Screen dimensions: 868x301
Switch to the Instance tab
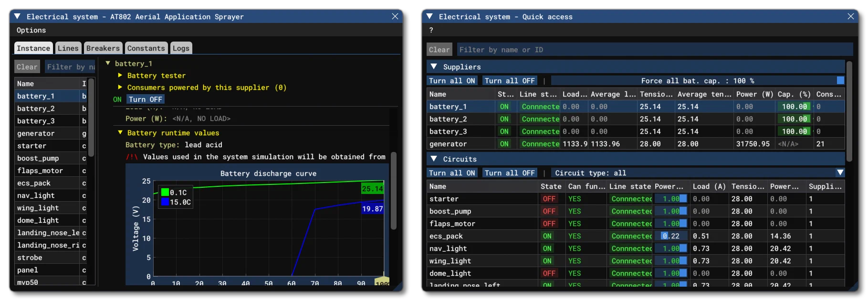[x=33, y=48]
